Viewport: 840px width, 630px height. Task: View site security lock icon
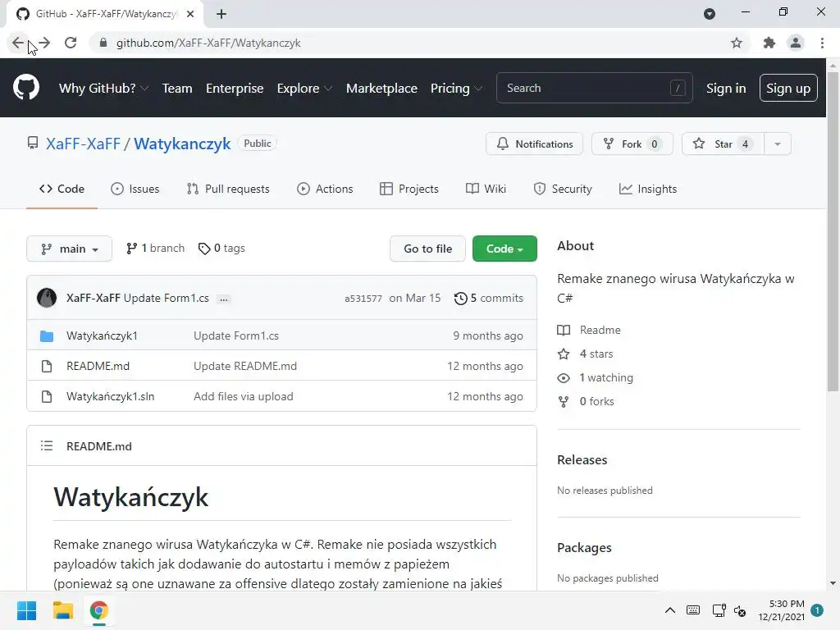point(103,43)
